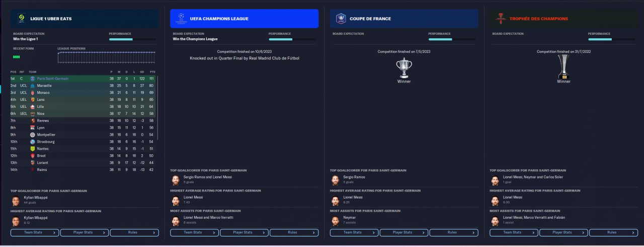Click the Trophée des Champions performance bar
Image resolution: width=644 pixels, height=247 pixels.
click(x=612, y=39)
